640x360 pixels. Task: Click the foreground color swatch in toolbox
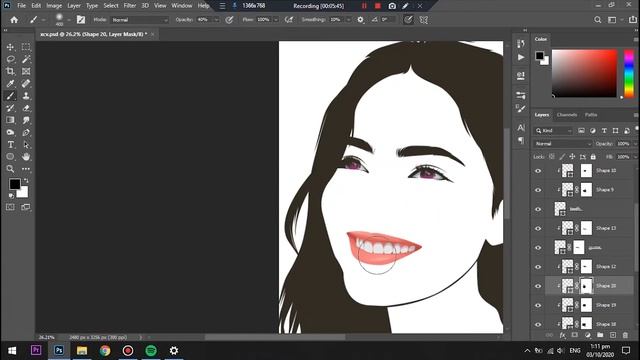(x=15, y=184)
